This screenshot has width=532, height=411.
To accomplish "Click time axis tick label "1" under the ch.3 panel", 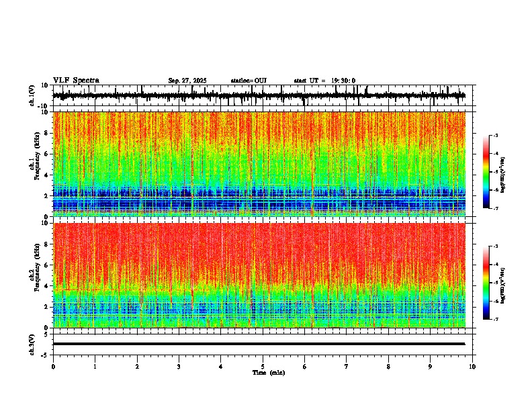I will click(x=95, y=367).
